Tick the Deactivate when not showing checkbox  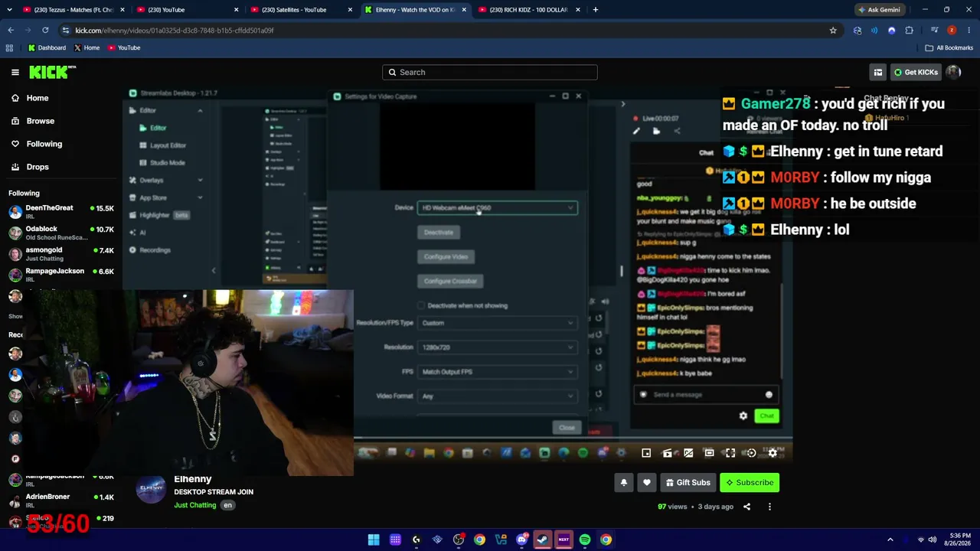421,305
